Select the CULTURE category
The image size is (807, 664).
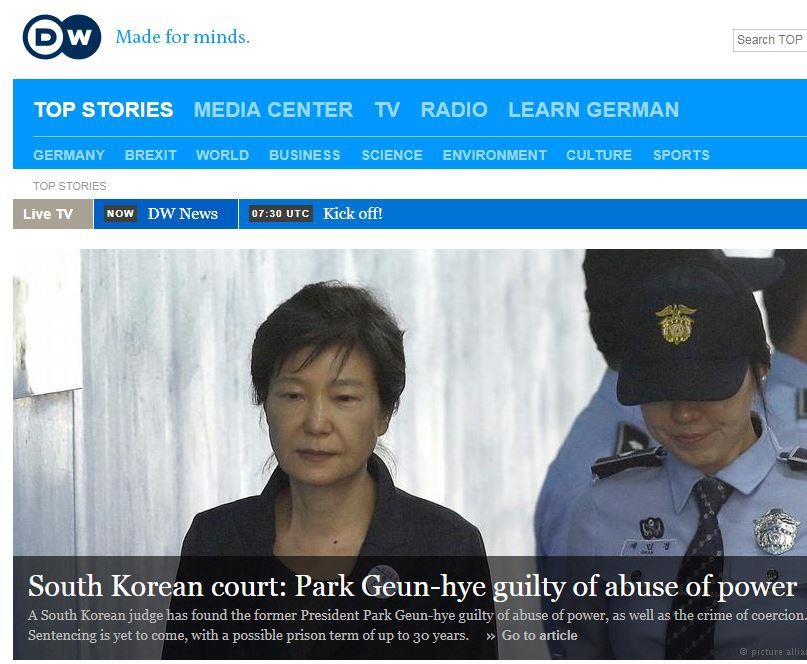coord(599,155)
